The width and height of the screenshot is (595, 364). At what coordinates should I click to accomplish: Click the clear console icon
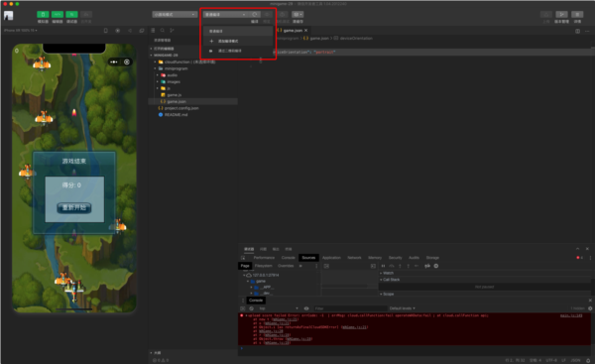coord(251,308)
